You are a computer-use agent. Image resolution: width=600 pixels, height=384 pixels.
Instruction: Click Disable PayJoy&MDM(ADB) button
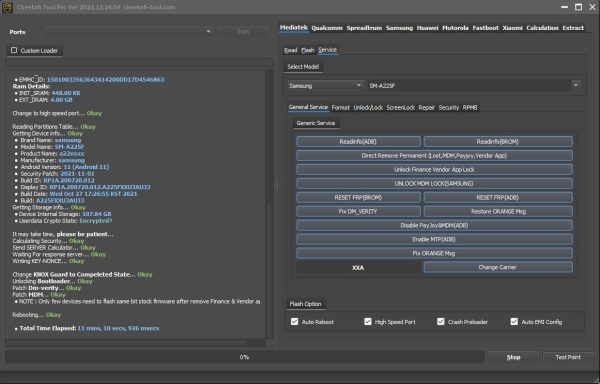click(x=434, y=225)
